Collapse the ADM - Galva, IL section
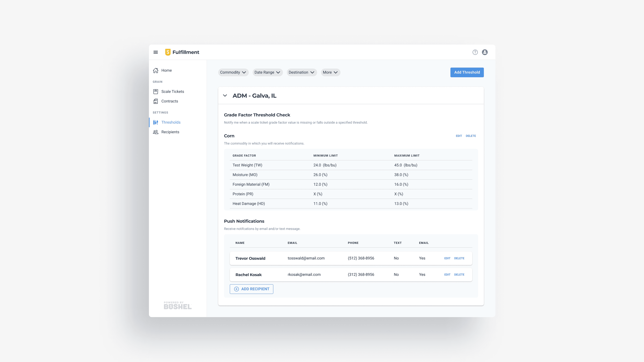 [225, 96]
